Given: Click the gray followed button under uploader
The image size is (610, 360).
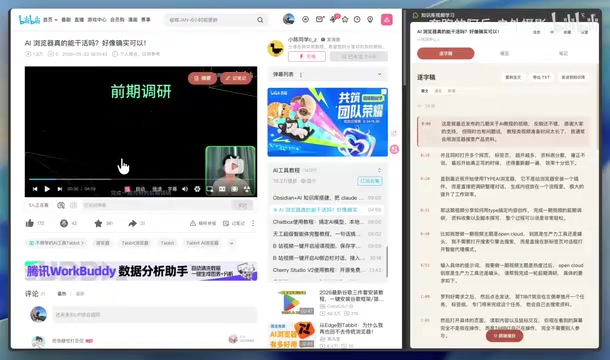Looking at the screenshot, I should point(359,56).
